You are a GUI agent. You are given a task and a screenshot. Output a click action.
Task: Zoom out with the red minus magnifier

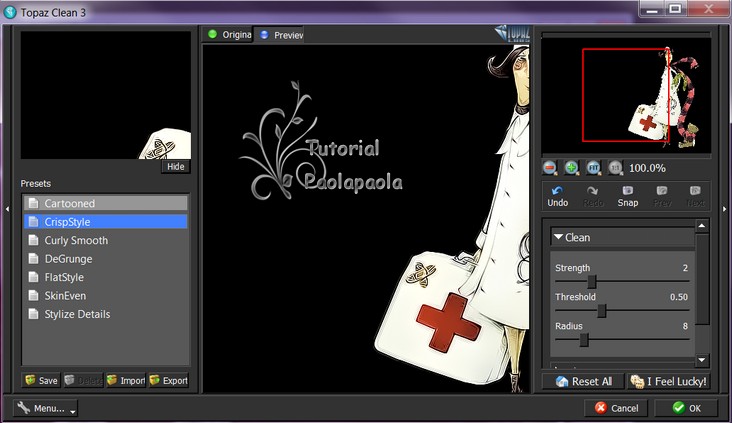pos(550,168)
